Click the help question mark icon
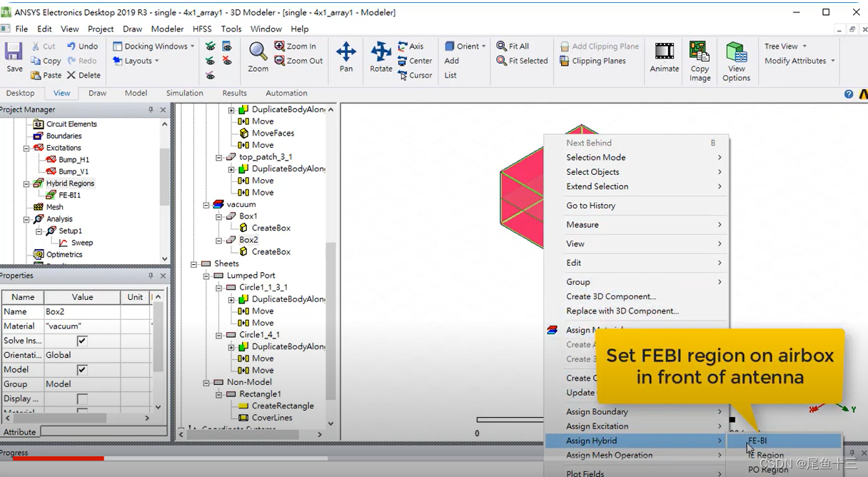Image resolution: width=868 pixels, height=477 pixels. click(x=849, y=94)
